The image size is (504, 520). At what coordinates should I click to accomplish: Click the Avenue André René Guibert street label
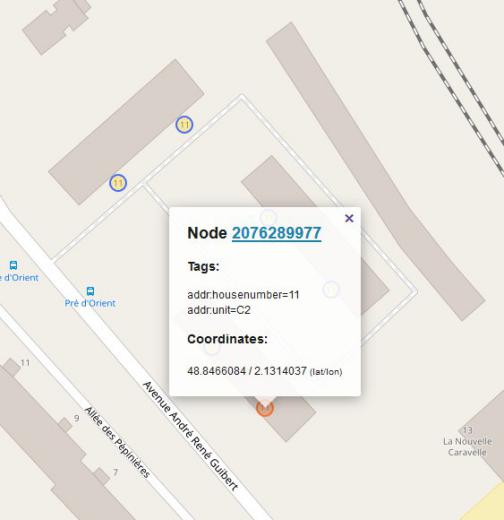coord(190,436)
